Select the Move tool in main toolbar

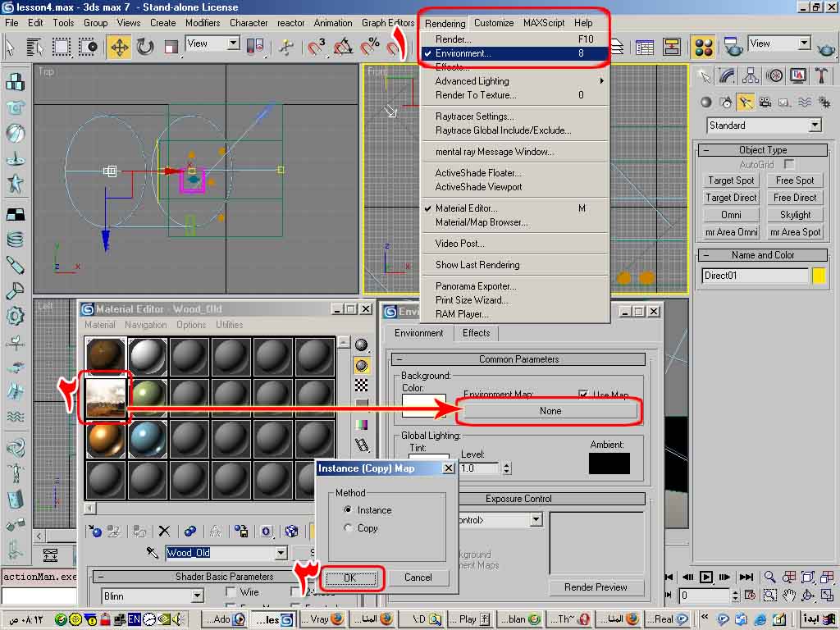(119, 47)
